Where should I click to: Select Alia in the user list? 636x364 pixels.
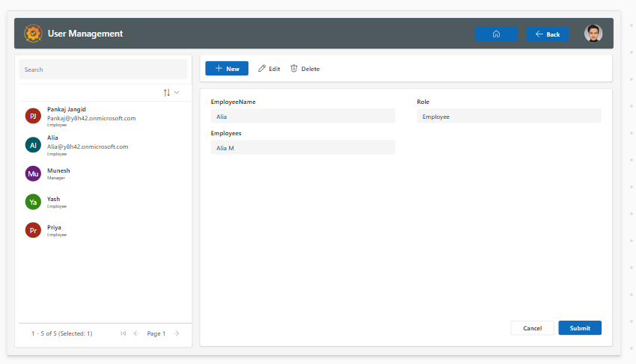coord(103,145)
